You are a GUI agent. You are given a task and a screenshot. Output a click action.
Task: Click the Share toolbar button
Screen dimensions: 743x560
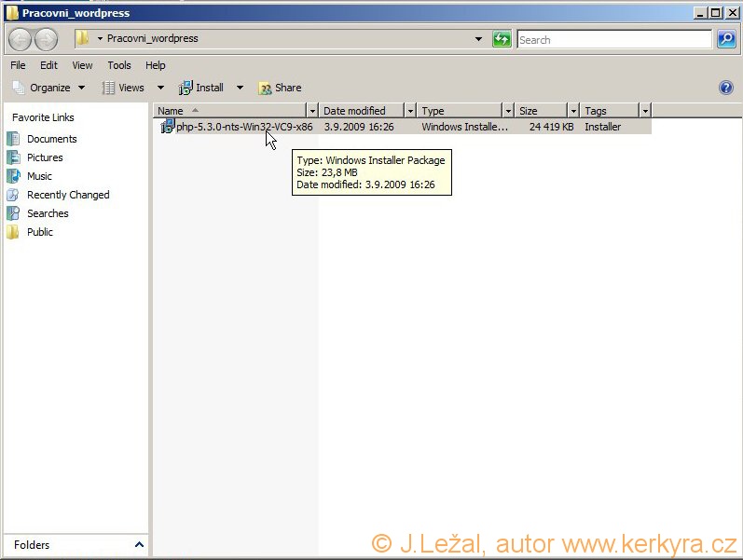280,88
